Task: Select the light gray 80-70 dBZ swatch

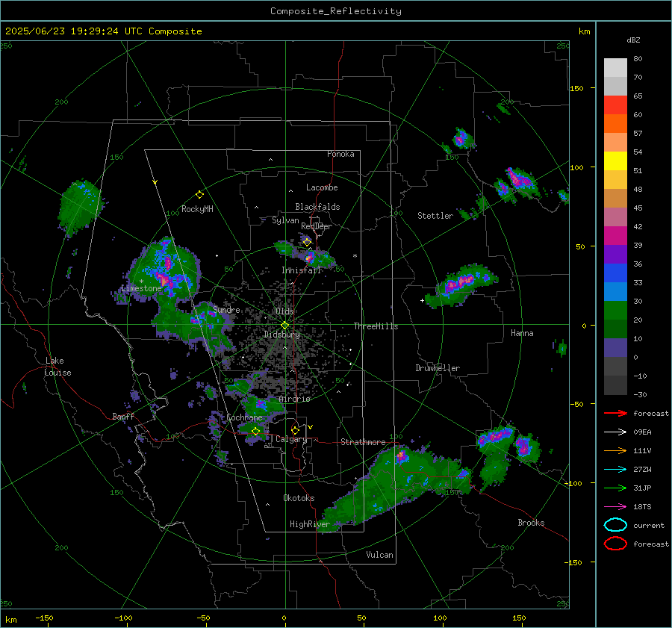Action: [x=615, y=68]
